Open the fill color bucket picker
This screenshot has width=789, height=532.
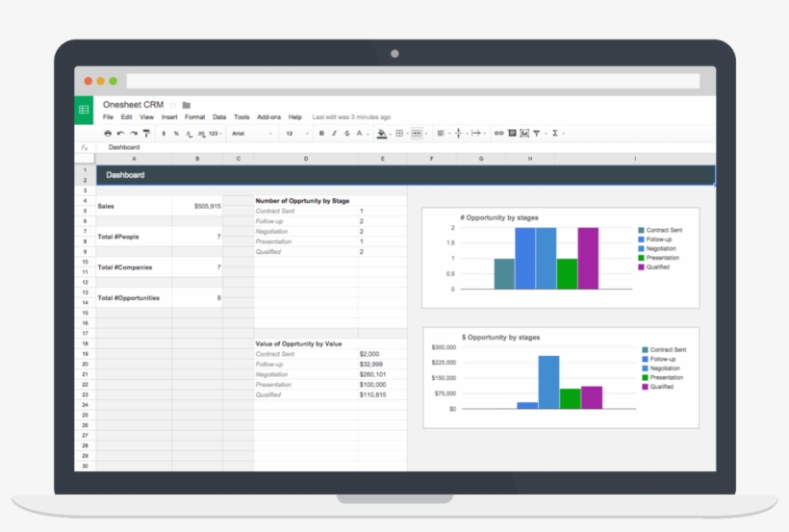click(x=382, y=134)
